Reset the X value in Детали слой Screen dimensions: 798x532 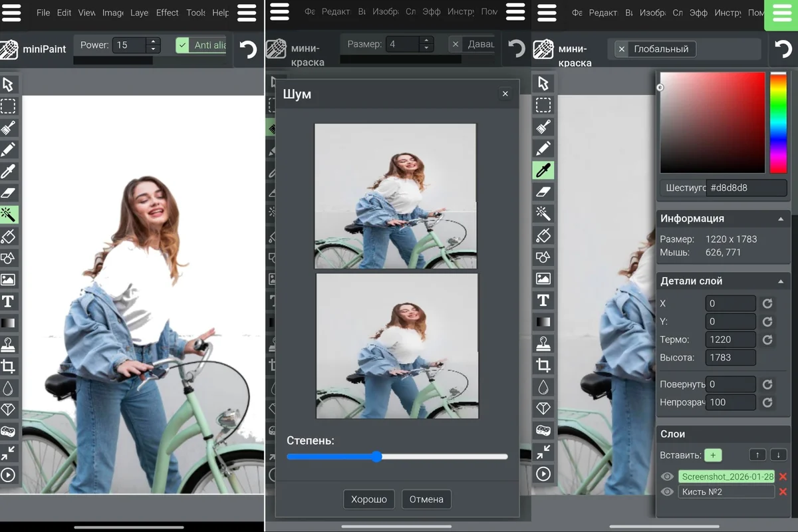767,304
